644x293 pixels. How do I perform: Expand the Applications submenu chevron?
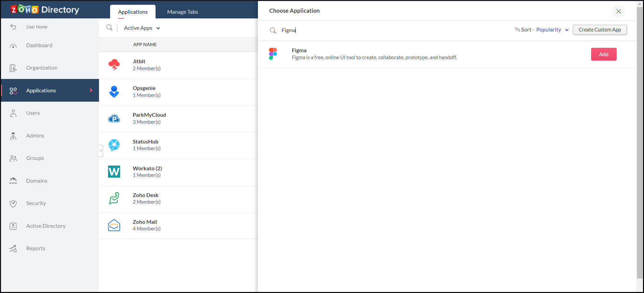(x=91, y=90)
